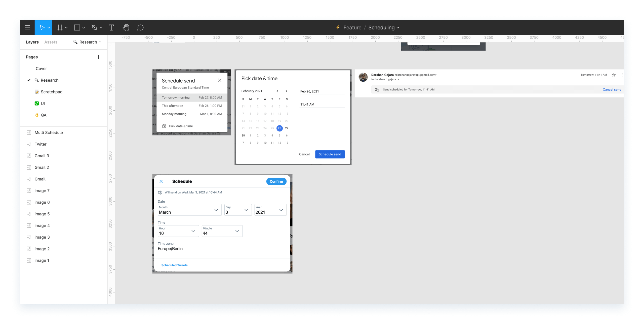Open the Year 2021 dropdown
The height and width of the screenshot is (324, 644).
coord(270,210)
